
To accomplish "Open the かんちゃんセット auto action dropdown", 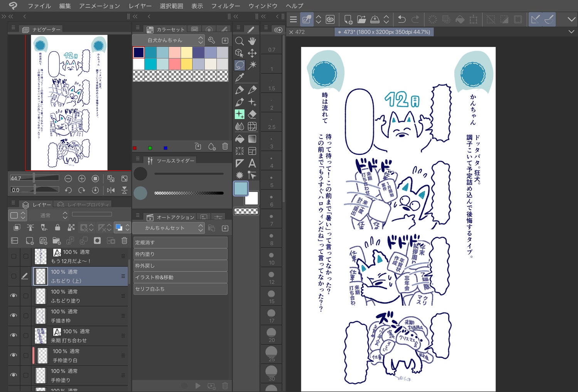I will pyautogui.click(x=168, y=228).
